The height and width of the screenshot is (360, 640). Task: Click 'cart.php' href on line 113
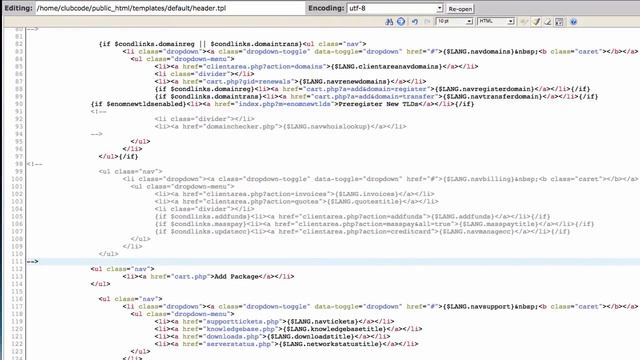click(x=192, y=276)
